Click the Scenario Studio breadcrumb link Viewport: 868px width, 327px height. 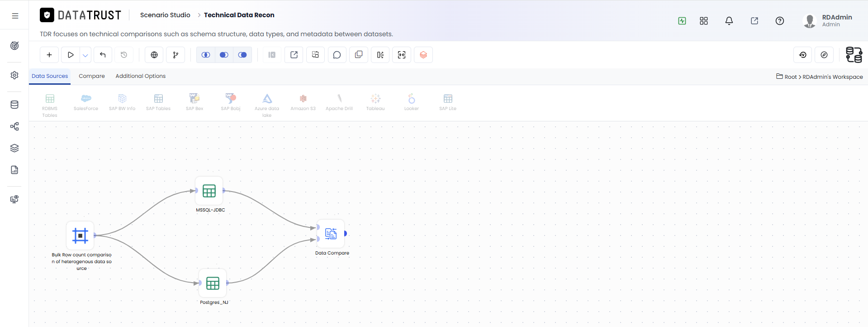pyautogui.click(x=165, y=15)
